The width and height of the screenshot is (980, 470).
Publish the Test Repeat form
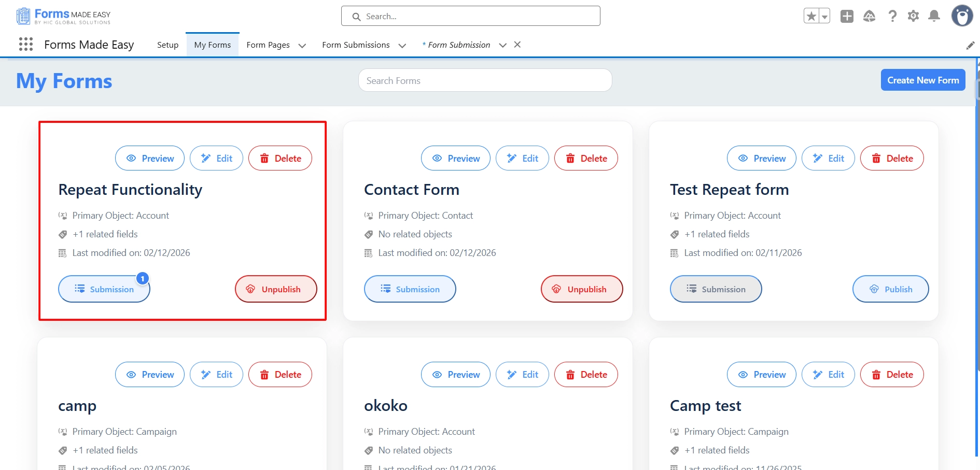890,289
